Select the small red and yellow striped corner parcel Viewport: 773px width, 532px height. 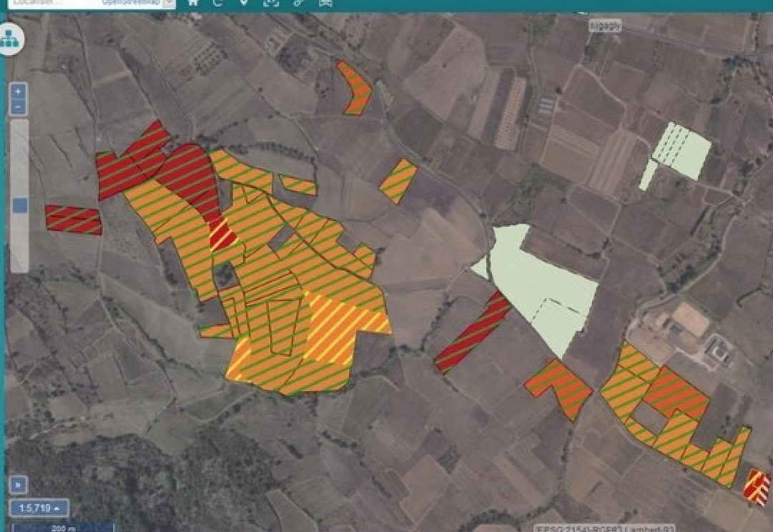tap(757, 487)
